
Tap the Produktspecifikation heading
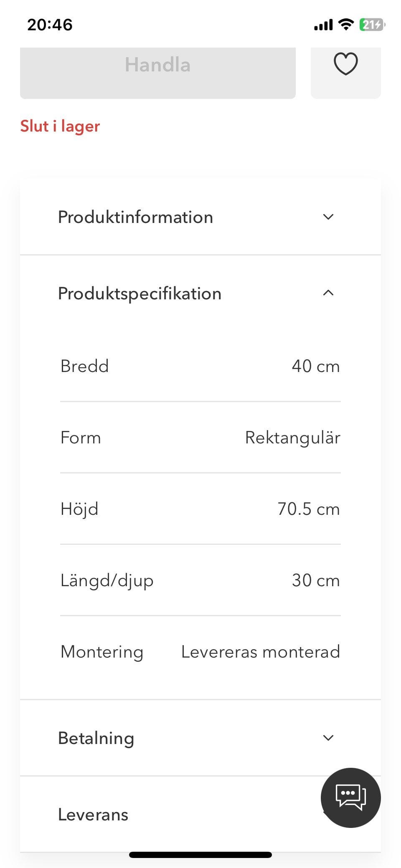[140, 294]
